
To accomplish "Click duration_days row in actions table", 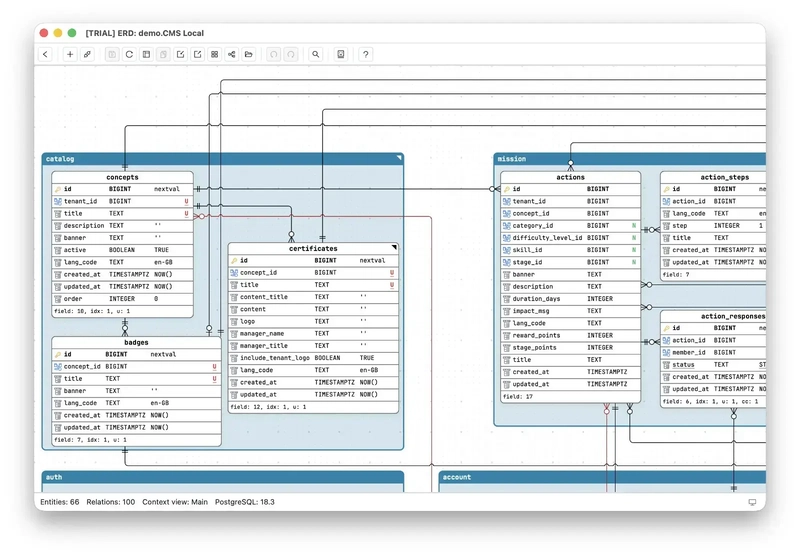I will point(570,299).
